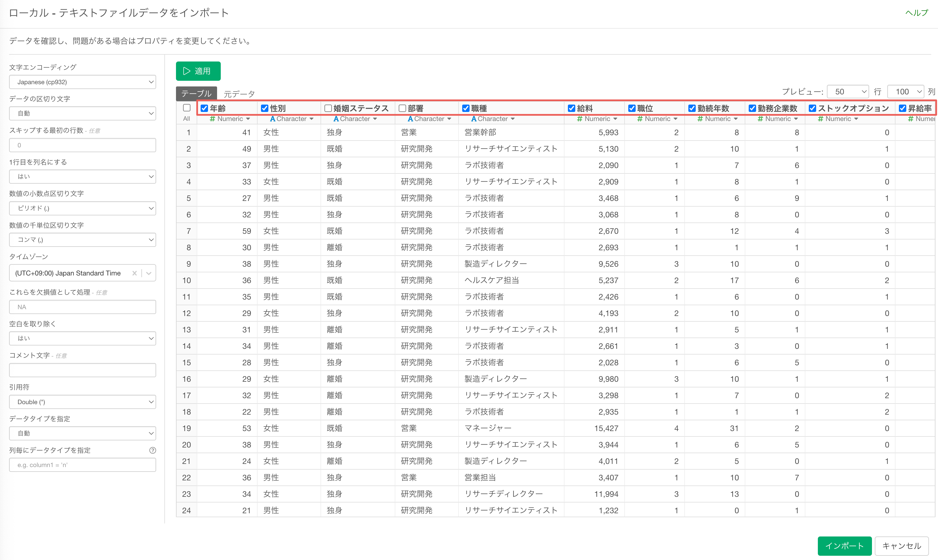This screenshot has width=938, height=560.
Task: Click the help icon beside 列毎にデータタイプを指定
Action: (x=152, y=450)
